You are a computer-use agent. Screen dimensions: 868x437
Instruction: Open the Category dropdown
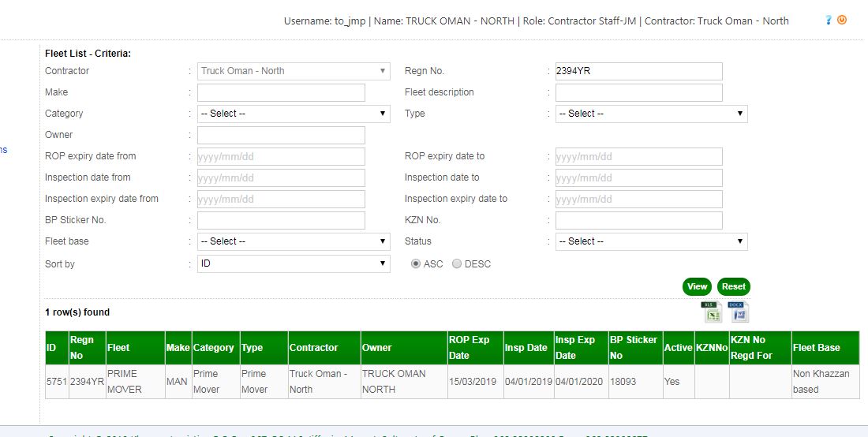coord(294,114)
